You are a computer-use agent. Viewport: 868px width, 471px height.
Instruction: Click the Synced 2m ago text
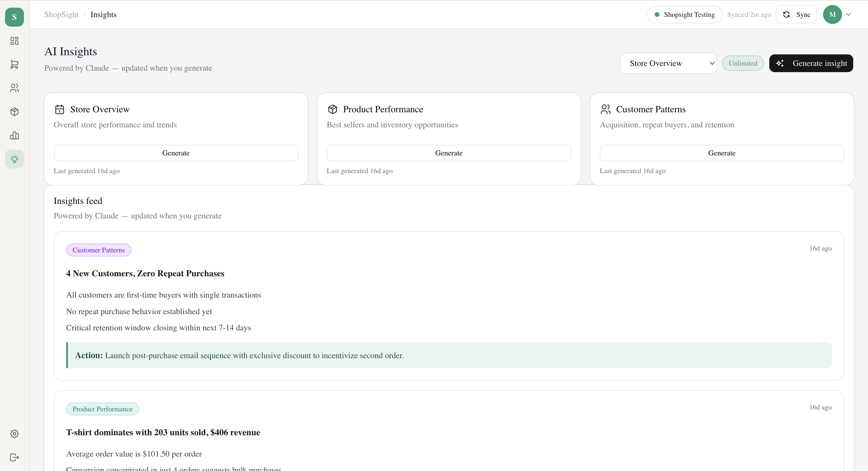coord(749,14)
